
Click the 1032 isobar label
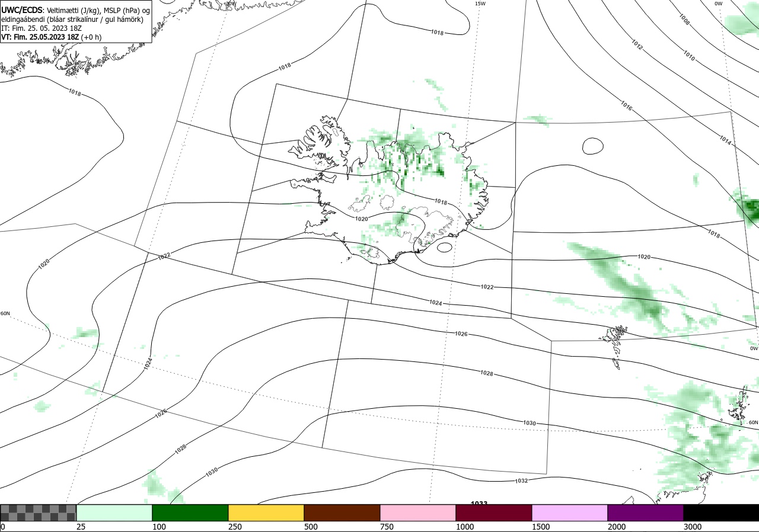[x=521, y=481]
